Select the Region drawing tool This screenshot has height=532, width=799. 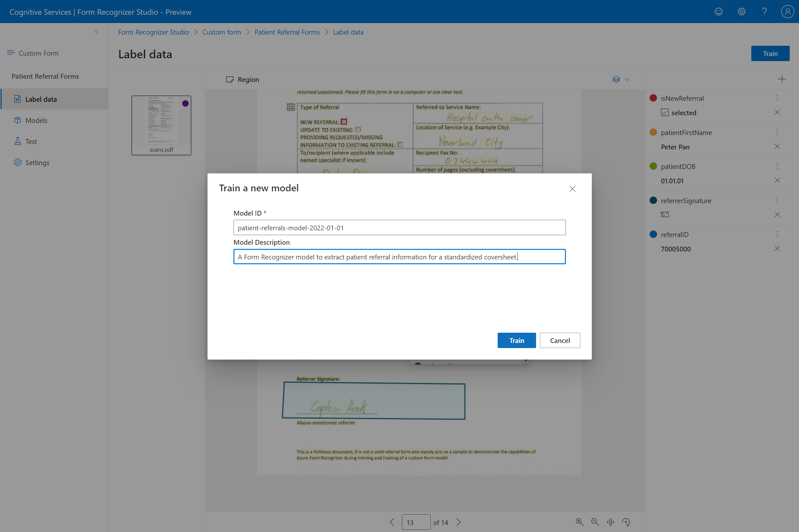(242, 79)
